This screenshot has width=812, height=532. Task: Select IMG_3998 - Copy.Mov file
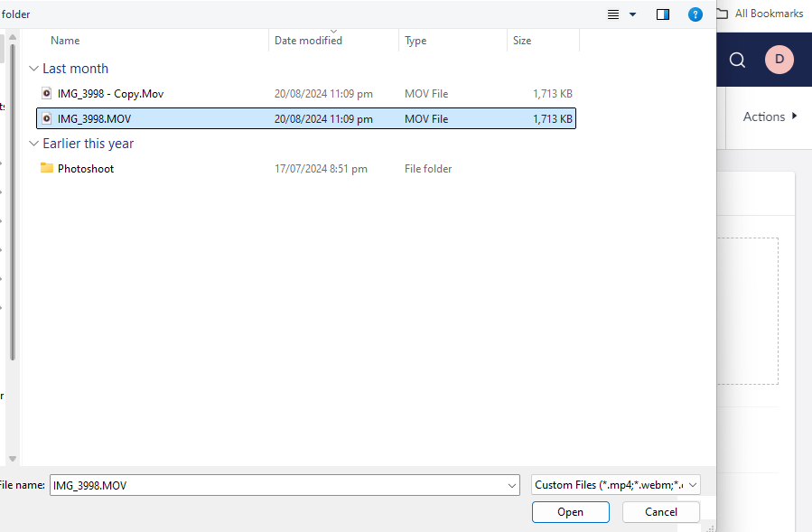click(x=306, y=94)
